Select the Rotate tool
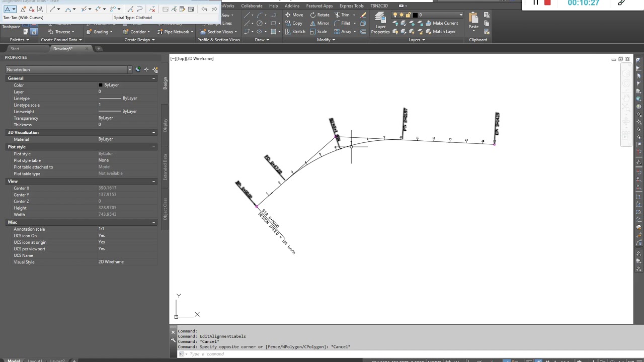This screenshot has width=644, height=362. [319, 15]
